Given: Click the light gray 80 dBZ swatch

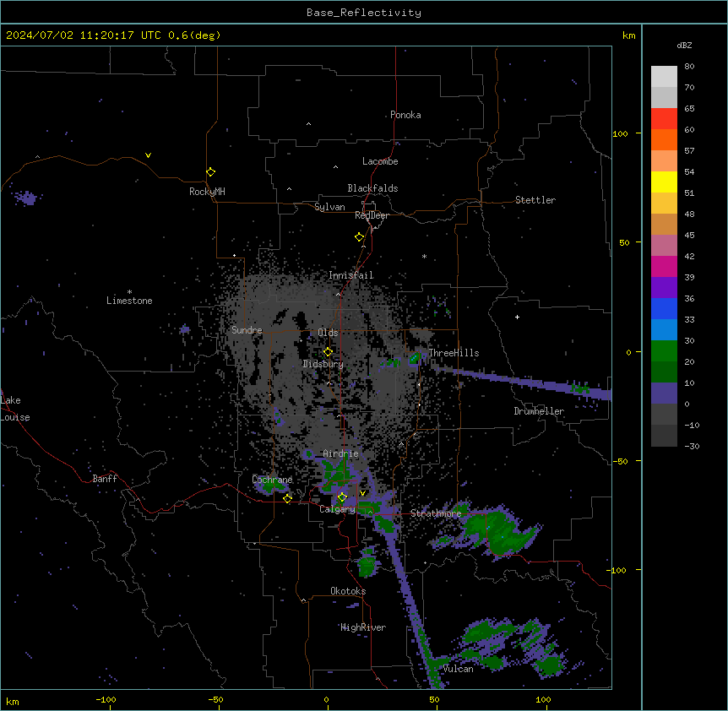Looking at the screenshot, I should tap(664, 76).
